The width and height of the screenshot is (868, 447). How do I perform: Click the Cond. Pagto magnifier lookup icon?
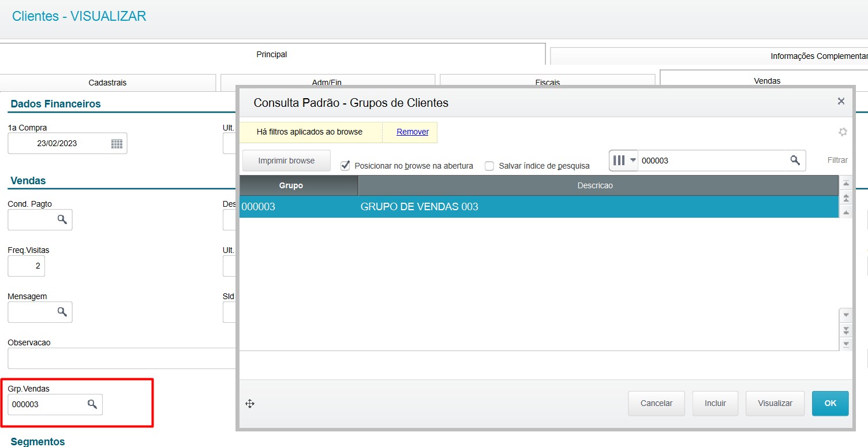(62, 219)
